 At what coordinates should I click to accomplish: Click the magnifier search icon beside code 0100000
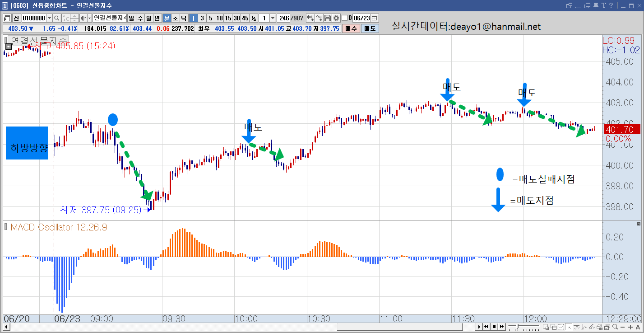[56, 18]
